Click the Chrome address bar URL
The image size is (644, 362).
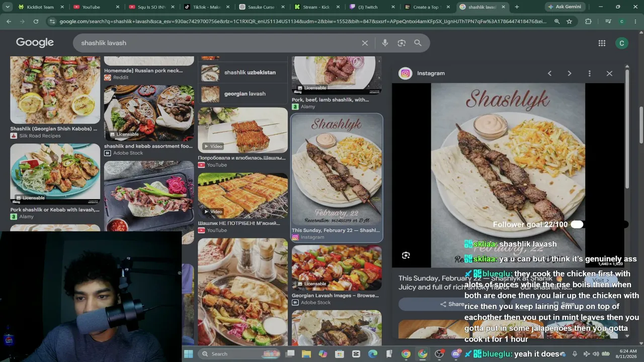[x=302, y=22]
